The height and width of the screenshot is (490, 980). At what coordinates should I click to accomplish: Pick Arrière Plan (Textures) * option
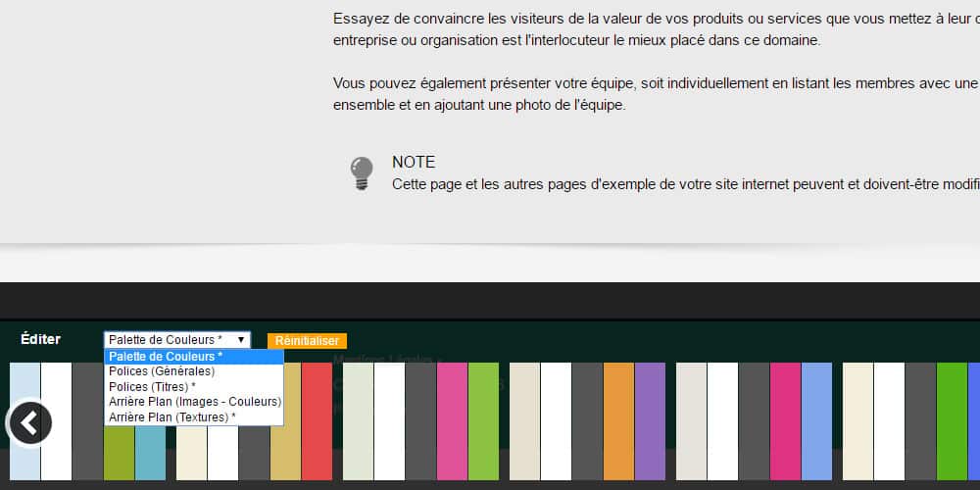tap(194, 416)
